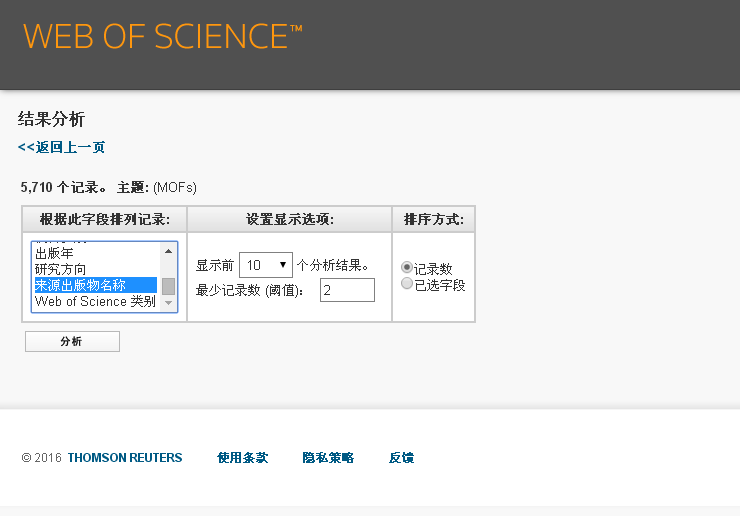Go back via <<返回上一页 link
The width and height of the screenshot is (740, 516).
tap(61, 147)
